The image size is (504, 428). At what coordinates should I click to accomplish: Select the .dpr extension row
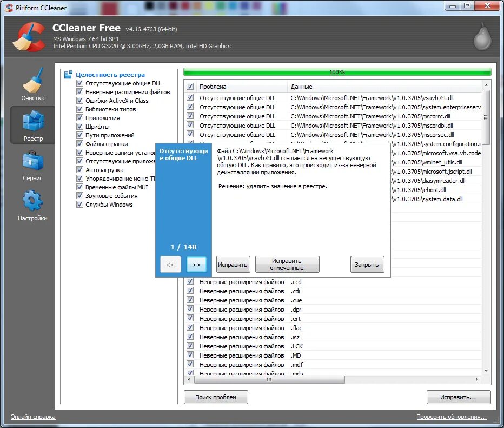click(333, 310)
